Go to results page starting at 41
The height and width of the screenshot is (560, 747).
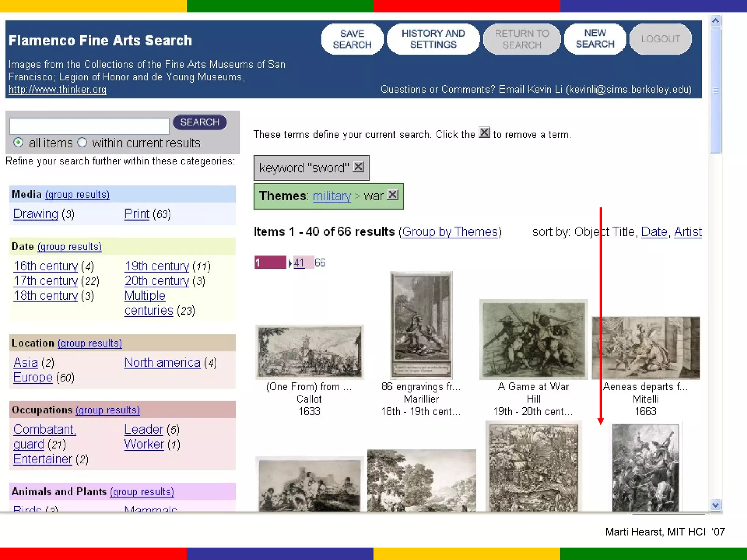[299, 262]
